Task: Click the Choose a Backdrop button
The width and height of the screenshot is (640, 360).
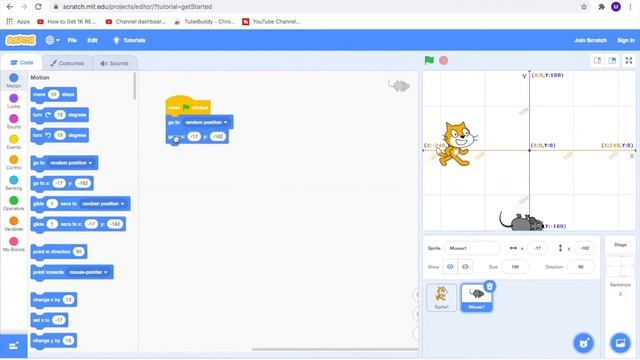Action: point(620,342)
